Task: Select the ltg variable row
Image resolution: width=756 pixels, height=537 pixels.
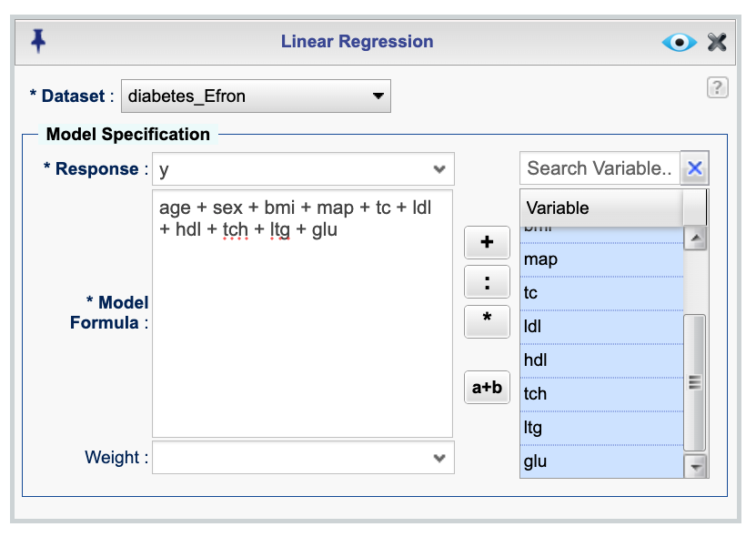Action: tap(601, 428)
